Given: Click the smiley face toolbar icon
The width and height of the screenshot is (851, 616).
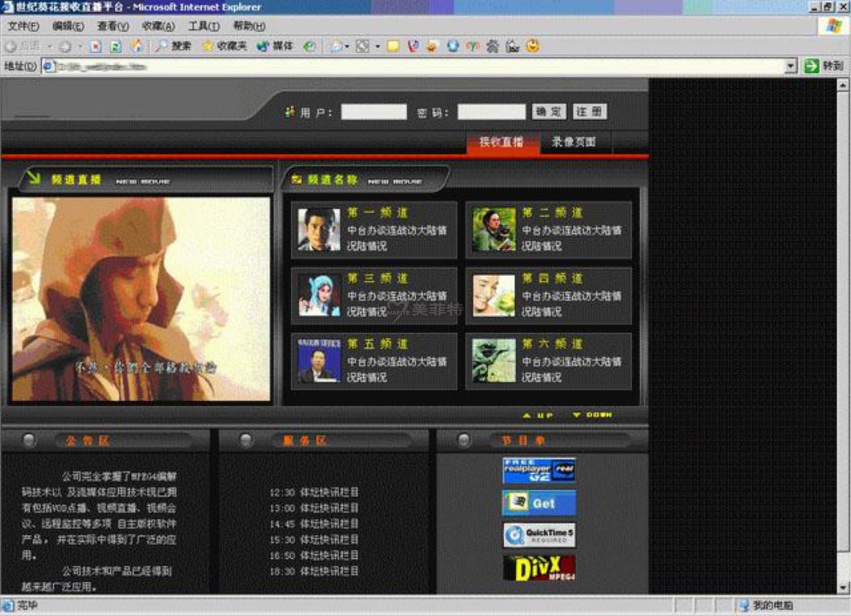Looking at the screenshot, I should (533, 46).
